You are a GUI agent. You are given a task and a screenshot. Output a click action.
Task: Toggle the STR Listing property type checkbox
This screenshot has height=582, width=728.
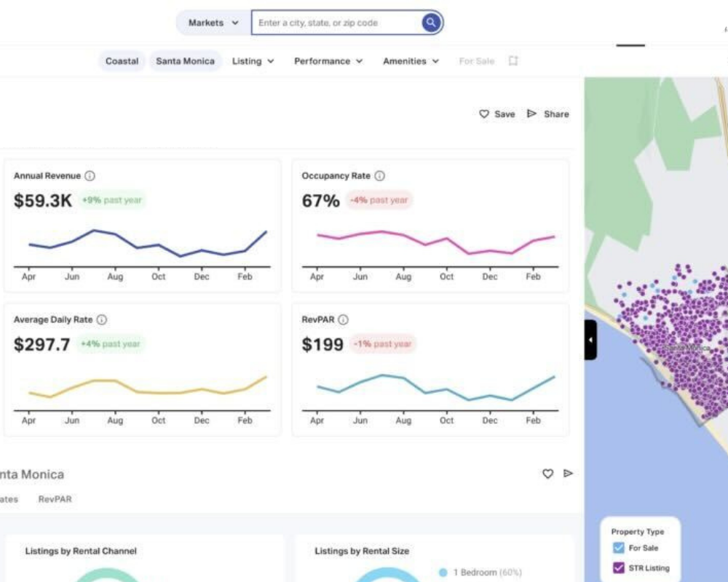pos(619,568)
